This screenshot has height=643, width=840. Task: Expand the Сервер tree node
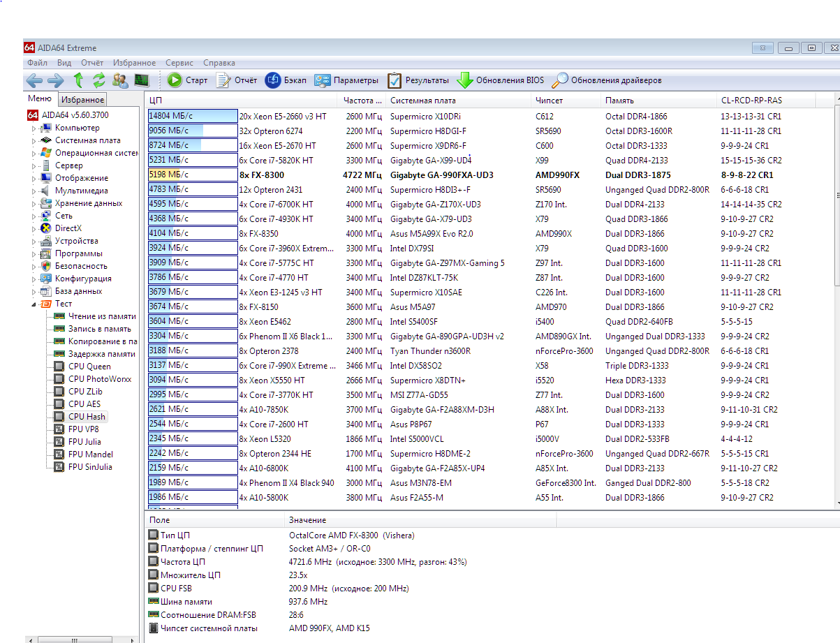tap(34, 166)
